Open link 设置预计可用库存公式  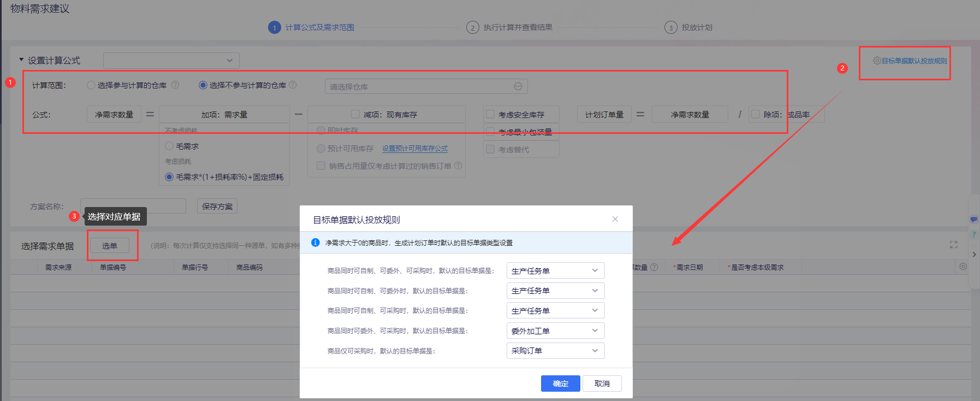[415, 149]
